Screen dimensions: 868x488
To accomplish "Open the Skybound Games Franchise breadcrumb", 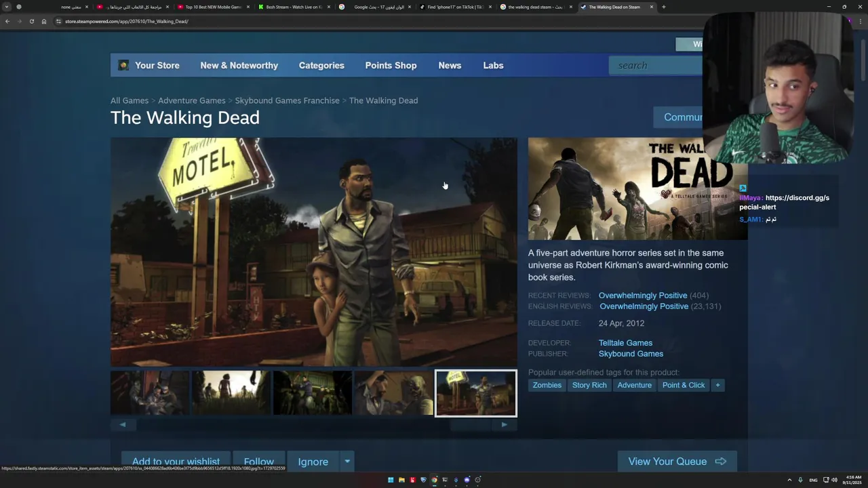I will click(x=287, y=100).
